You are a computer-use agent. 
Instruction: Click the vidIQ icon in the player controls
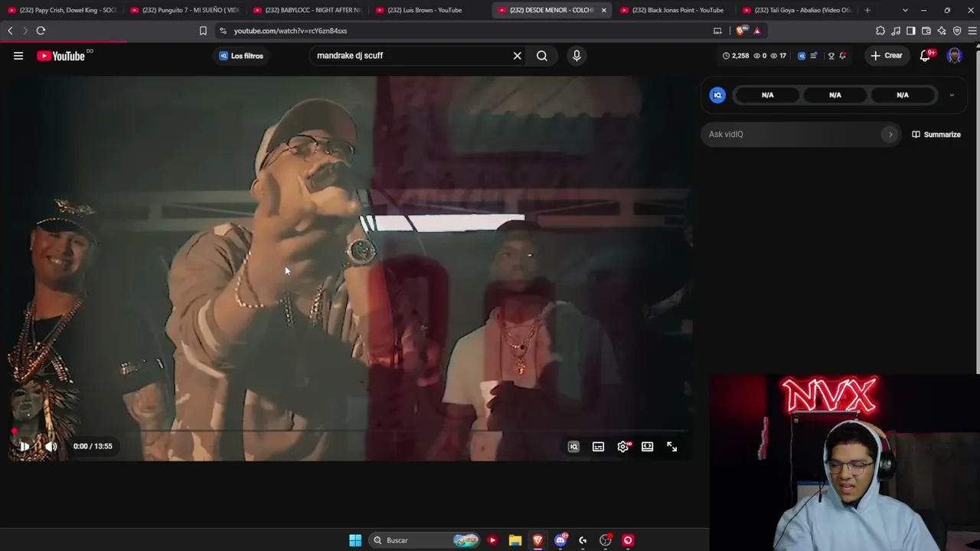(x=573, y=447)
